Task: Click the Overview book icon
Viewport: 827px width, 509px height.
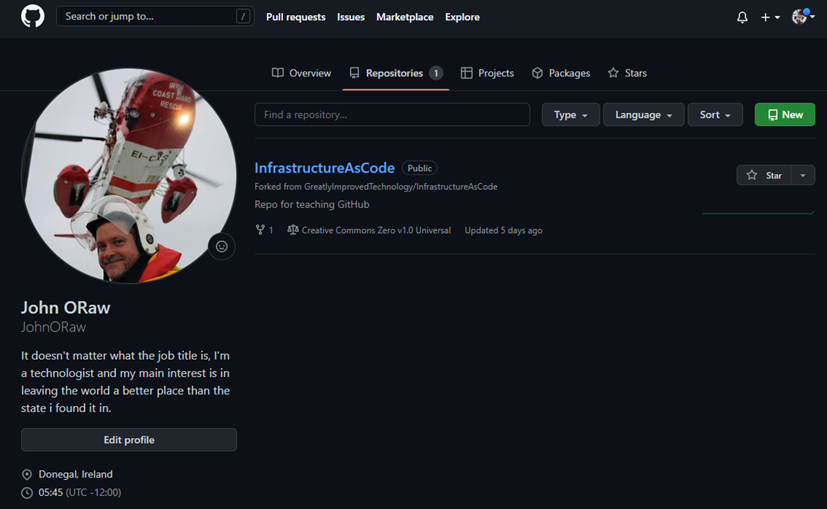Action: click(x=277, y=73)
